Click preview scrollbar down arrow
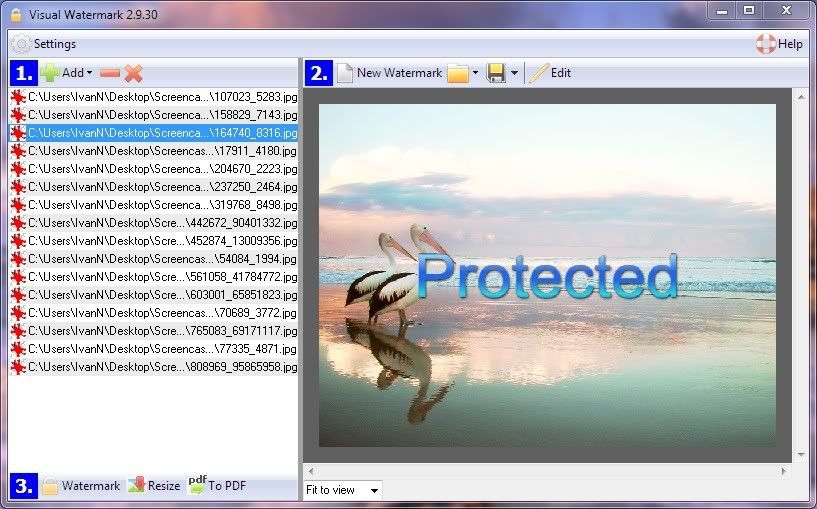Viewport: 817px width, 509px height. 801,455
